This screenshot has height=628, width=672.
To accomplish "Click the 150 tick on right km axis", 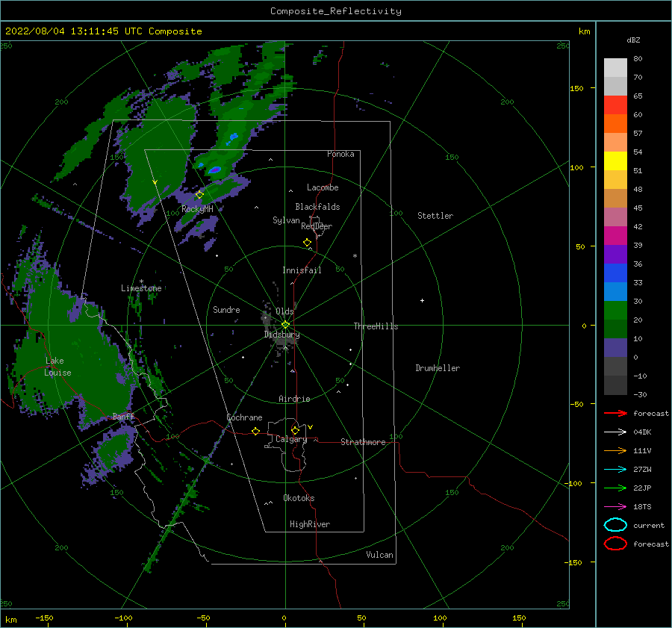I will (x=576, y=88).
